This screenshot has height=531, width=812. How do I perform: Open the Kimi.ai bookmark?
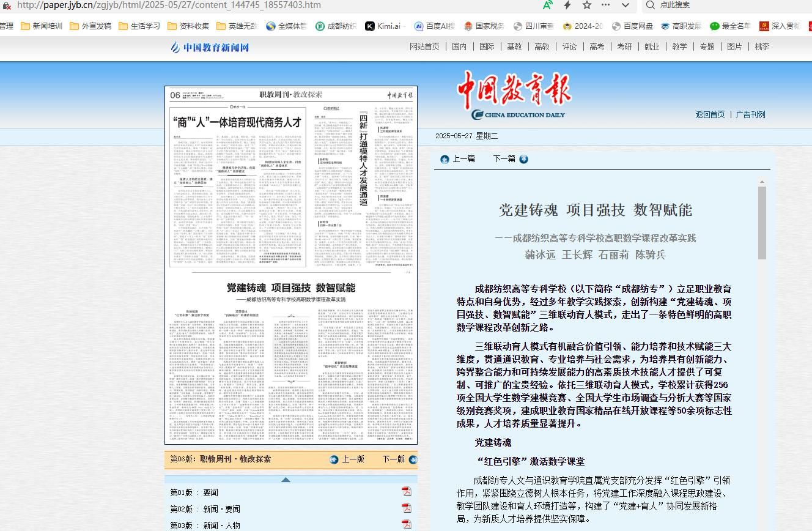(383, 26)
